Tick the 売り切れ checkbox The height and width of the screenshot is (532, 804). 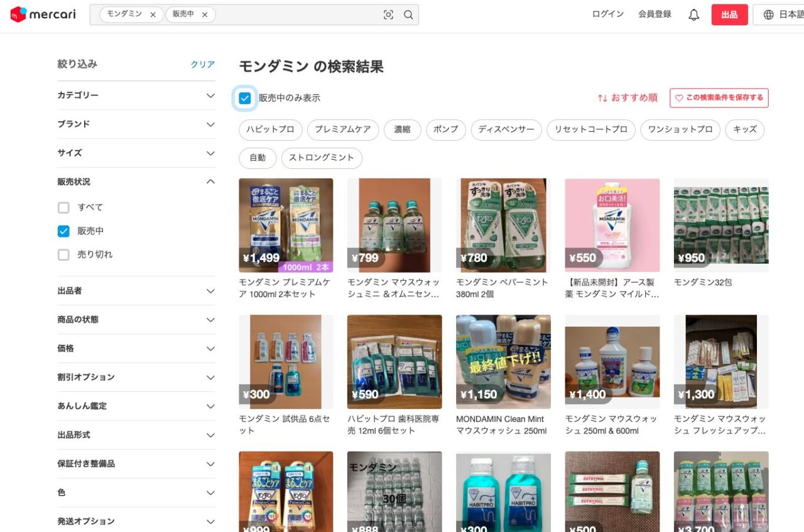(x=63, y=255)
